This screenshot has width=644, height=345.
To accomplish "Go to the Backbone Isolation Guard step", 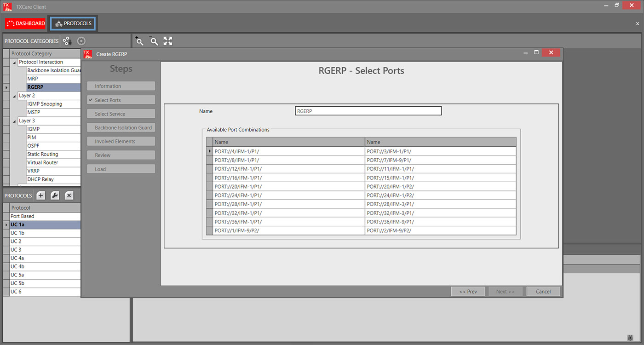I will (x=121, y=127).
